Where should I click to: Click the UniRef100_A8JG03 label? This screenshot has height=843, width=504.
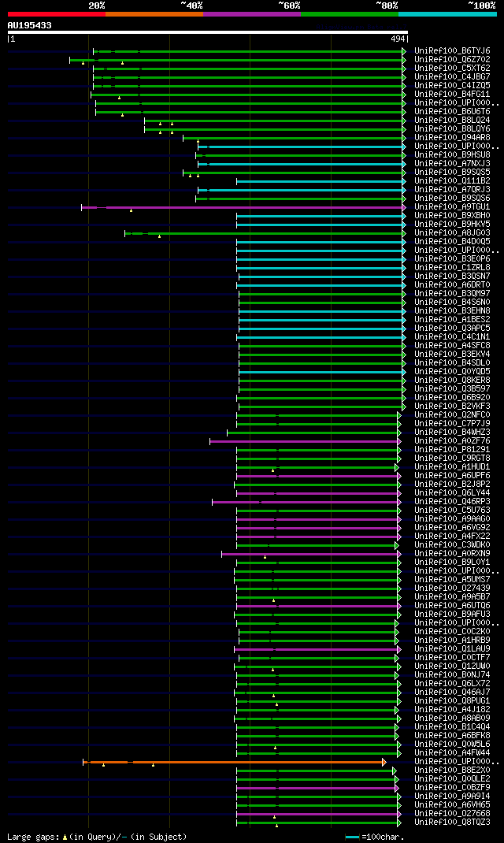pos(452,232)
